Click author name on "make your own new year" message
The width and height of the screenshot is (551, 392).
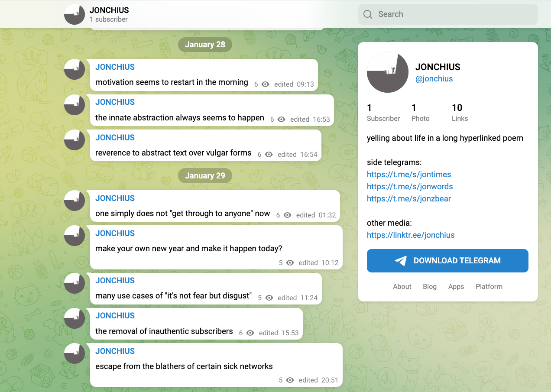[x=115, y=233]
